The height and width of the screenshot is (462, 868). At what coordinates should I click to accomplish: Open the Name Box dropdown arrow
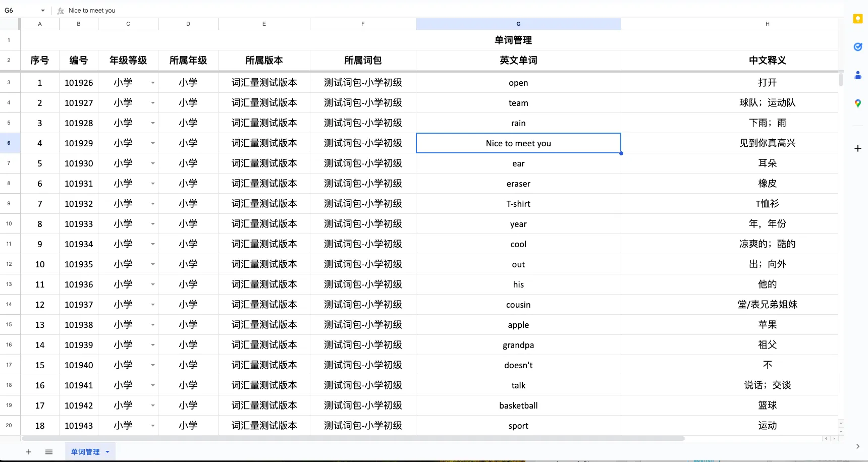pyautogui.click(x=43, y=11)
